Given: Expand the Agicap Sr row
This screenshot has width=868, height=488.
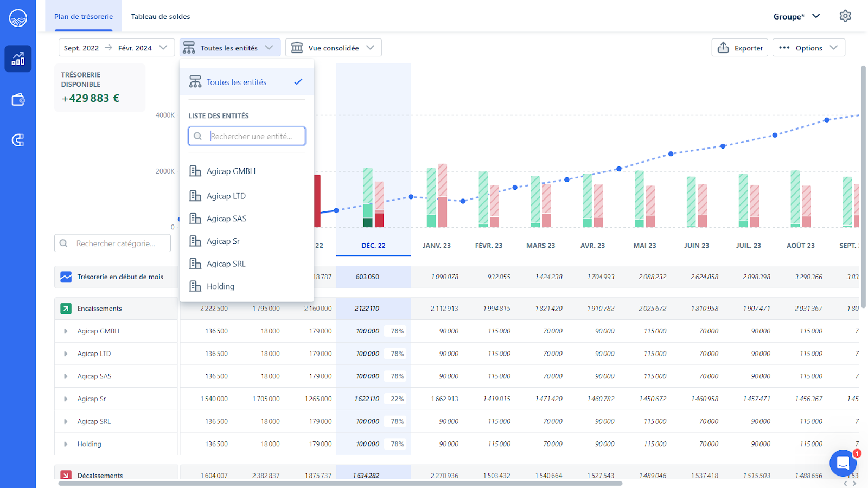Looking at the screenshot, I should point(66,399).
